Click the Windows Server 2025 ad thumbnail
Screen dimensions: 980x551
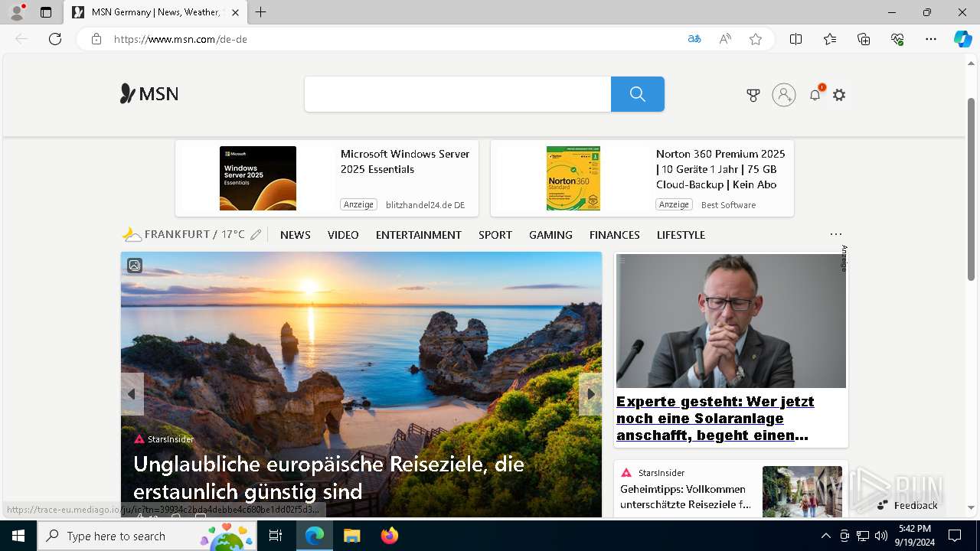click(x=258, y=178)
